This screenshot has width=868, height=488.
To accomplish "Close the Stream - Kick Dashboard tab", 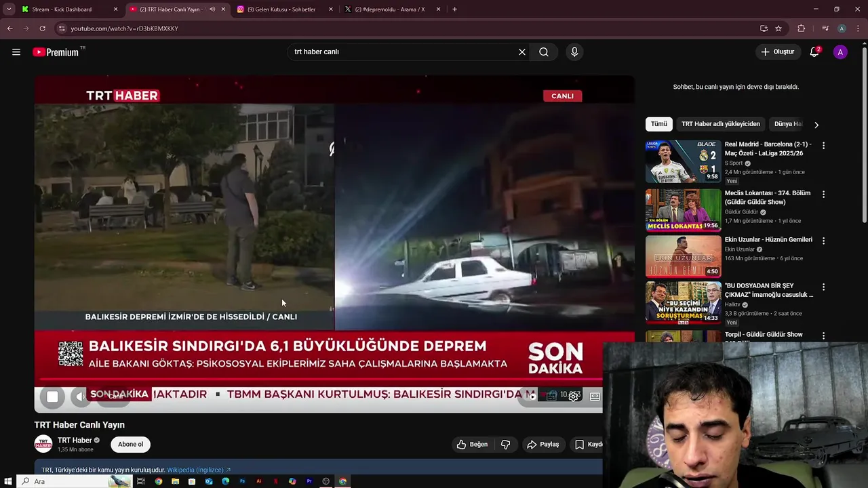I will pyautogui.click(x=115, y=9).
